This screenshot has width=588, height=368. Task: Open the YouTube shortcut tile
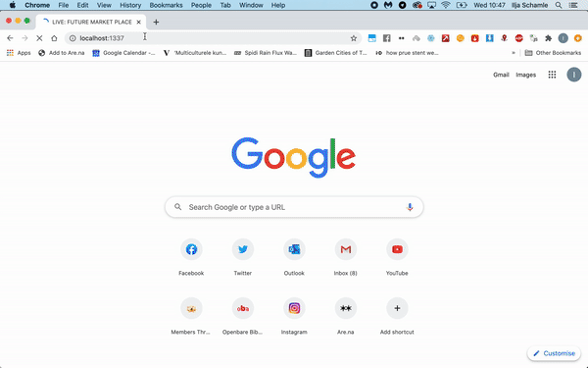pyautogui.click(x=397, y=257)
